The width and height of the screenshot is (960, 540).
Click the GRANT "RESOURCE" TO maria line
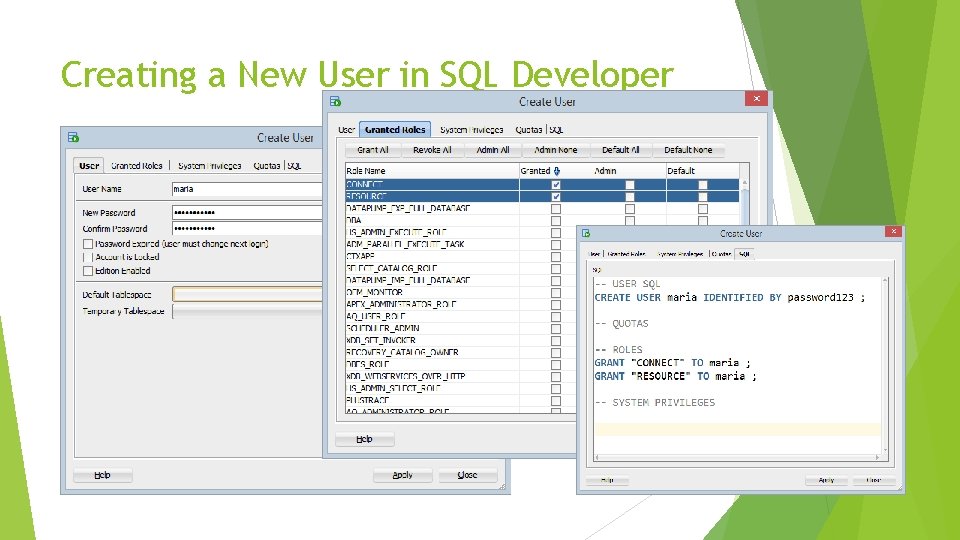(x=675, y=376)
